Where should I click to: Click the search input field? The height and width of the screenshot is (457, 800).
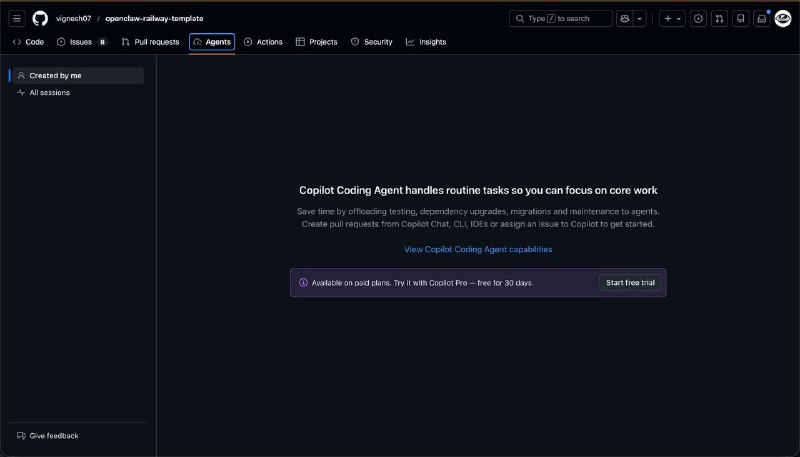coord(562,18)
